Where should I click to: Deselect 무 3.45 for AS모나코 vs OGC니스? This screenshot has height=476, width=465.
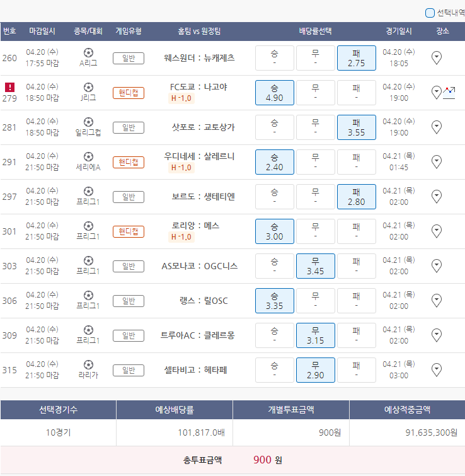pos(316,266)
